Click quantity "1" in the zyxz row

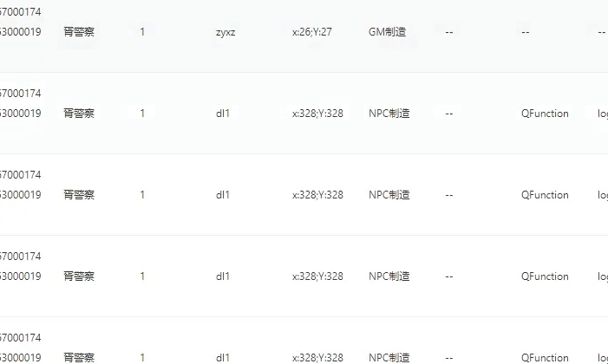coord(142,32)
